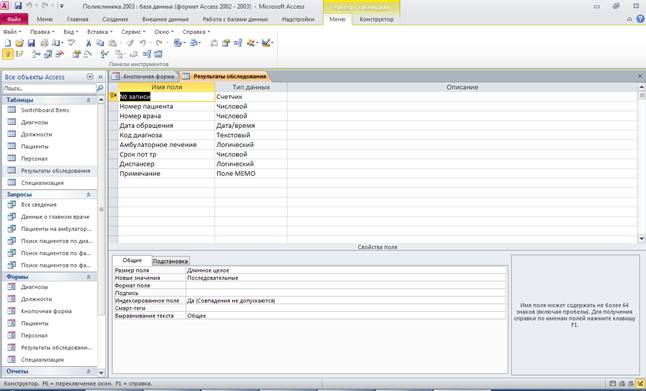This screenshot has width=646, height=391.
Task: Click the Поле МЕМО data type cell
Action: 251,173
